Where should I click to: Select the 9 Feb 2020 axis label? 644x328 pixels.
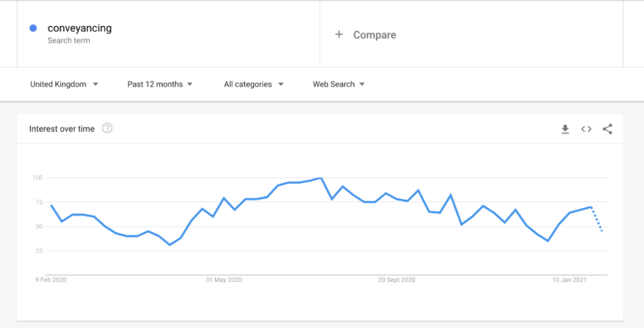50,280
